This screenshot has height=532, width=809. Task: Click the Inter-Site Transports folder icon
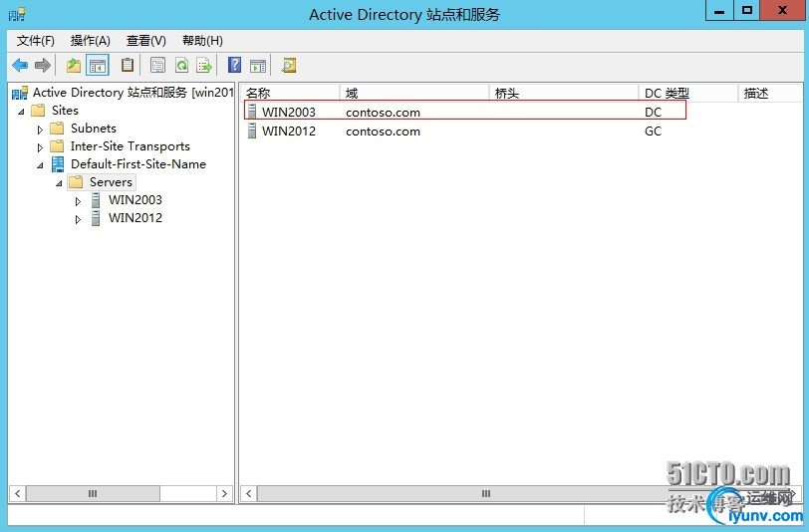point(57,146)
